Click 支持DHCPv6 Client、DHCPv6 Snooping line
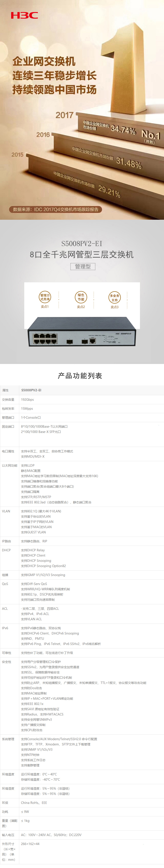The height and width of the screenshot is (868, 164). tap(50, 633)
